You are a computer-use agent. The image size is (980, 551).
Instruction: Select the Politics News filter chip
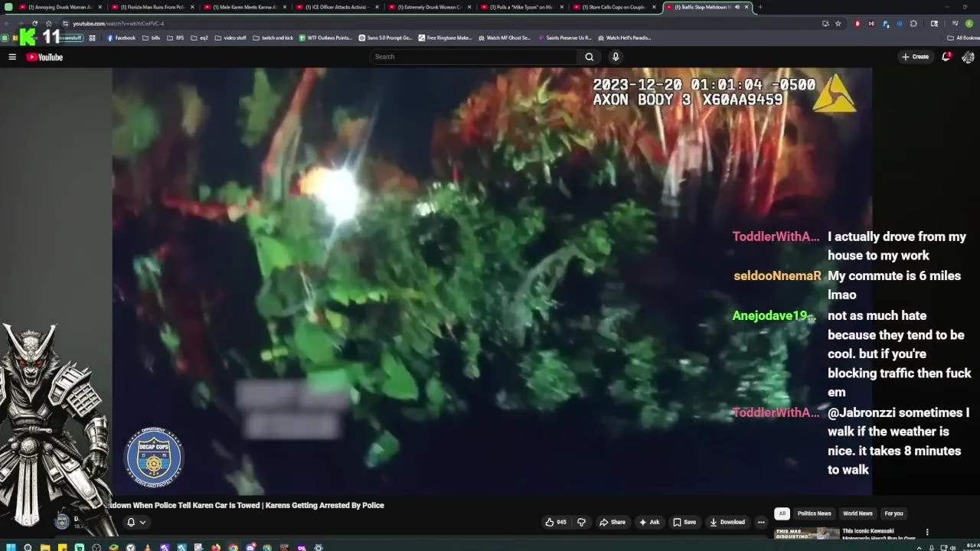(x=814, y=514)
